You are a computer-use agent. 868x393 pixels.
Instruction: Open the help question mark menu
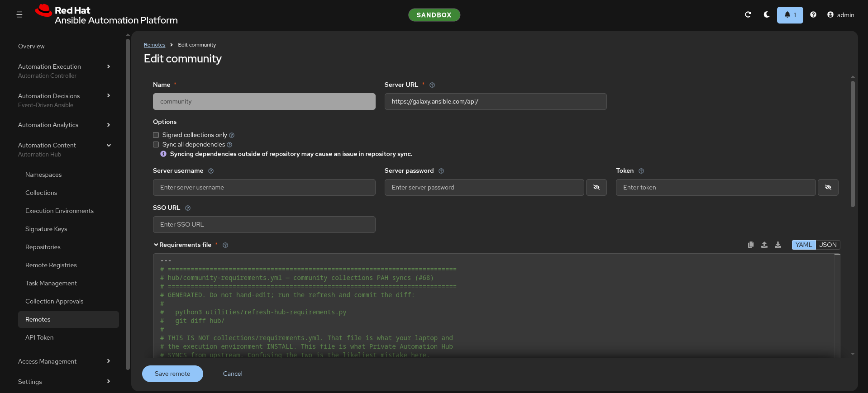click(813, 14)
